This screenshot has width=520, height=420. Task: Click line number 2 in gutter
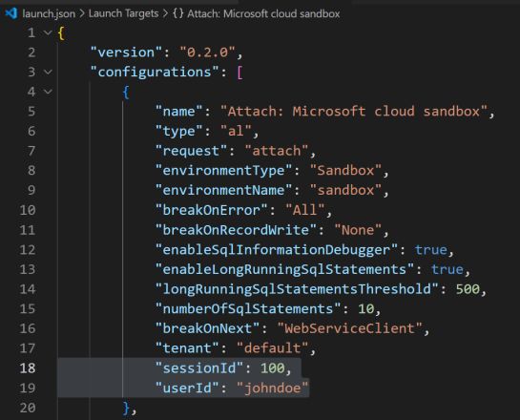(31, 52)
